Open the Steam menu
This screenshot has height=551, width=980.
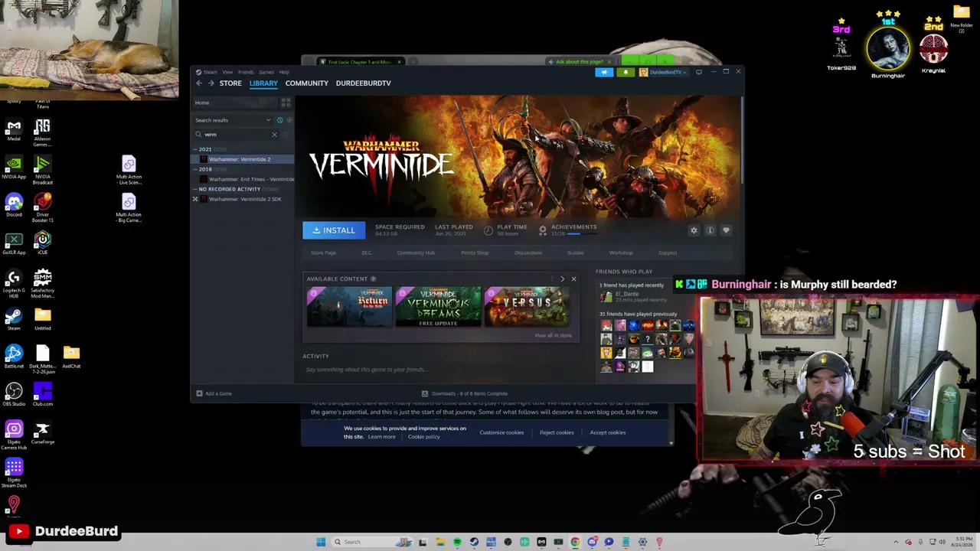[x=210, y=72]
